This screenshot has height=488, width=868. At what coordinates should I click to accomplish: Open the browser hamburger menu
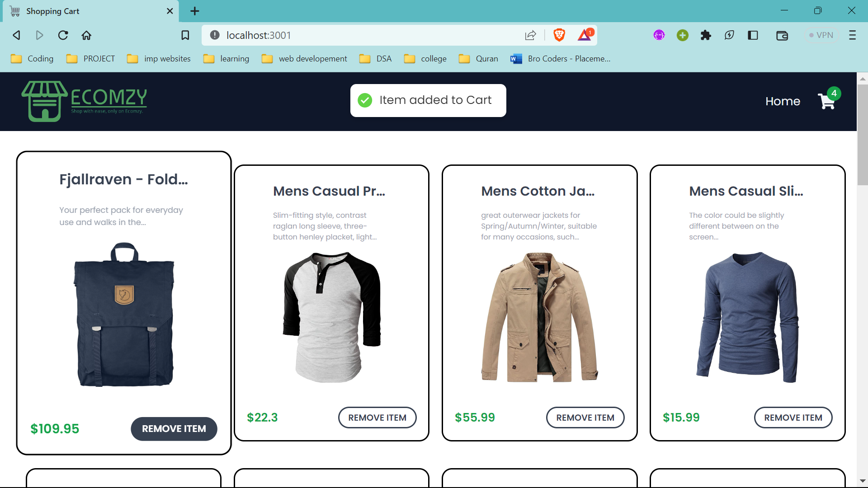pos(853,35)
